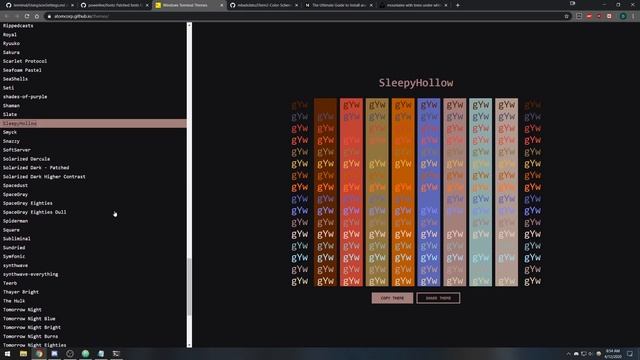Open the Chrome profile avatar
640x360 pixels.
tap(623, 16)
